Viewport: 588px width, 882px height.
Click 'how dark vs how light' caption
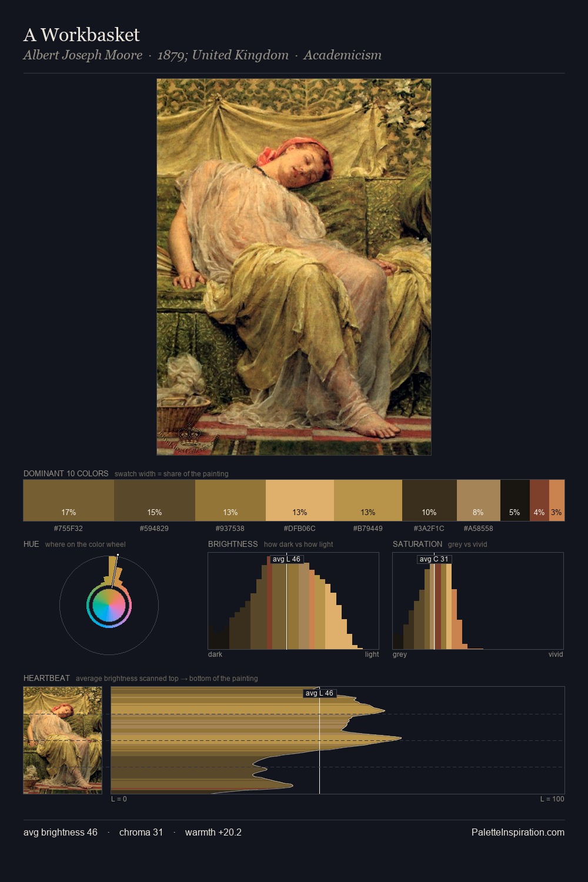[x=298, y=544]
